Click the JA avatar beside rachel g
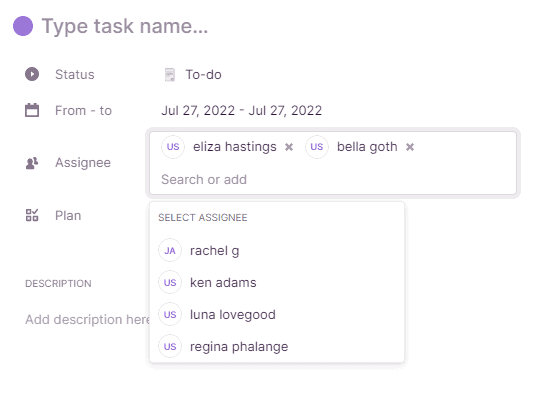Image resolution: width=542 pixels, height=402 pixels. pos(170,251)
